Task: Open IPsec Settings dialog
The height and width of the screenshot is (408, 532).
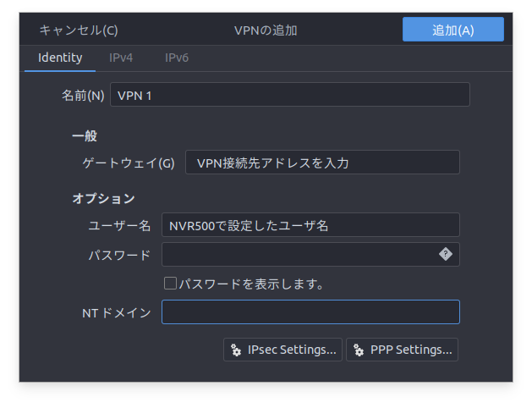Action: (282, 350)
